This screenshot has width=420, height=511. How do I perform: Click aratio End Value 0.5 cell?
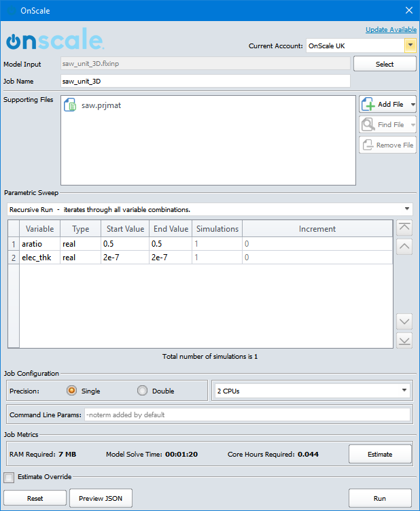point(171,244)
